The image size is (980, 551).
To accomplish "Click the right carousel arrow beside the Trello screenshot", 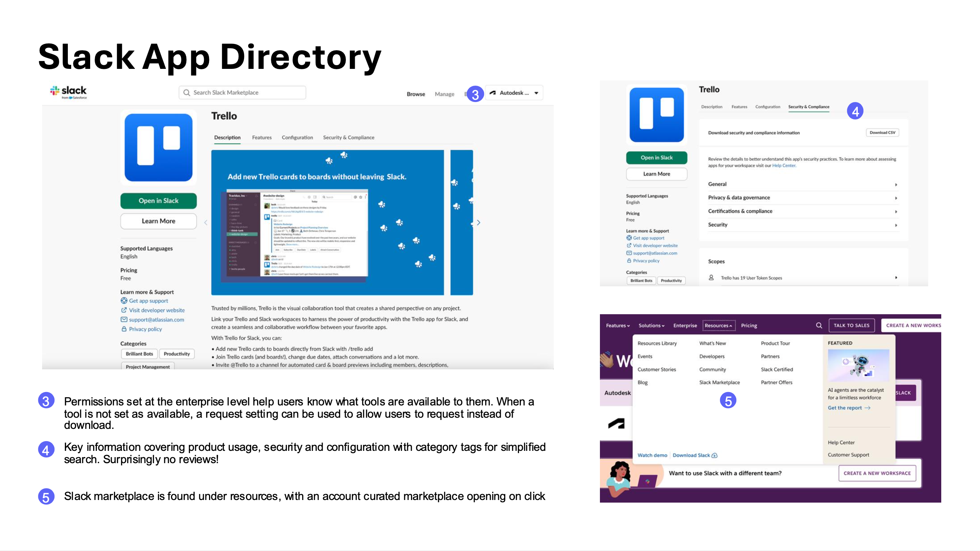I will tap(478, 223).
